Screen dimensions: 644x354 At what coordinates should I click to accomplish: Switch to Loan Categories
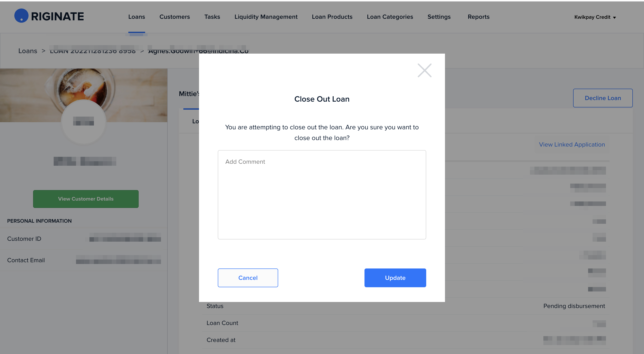coord(390,17)
